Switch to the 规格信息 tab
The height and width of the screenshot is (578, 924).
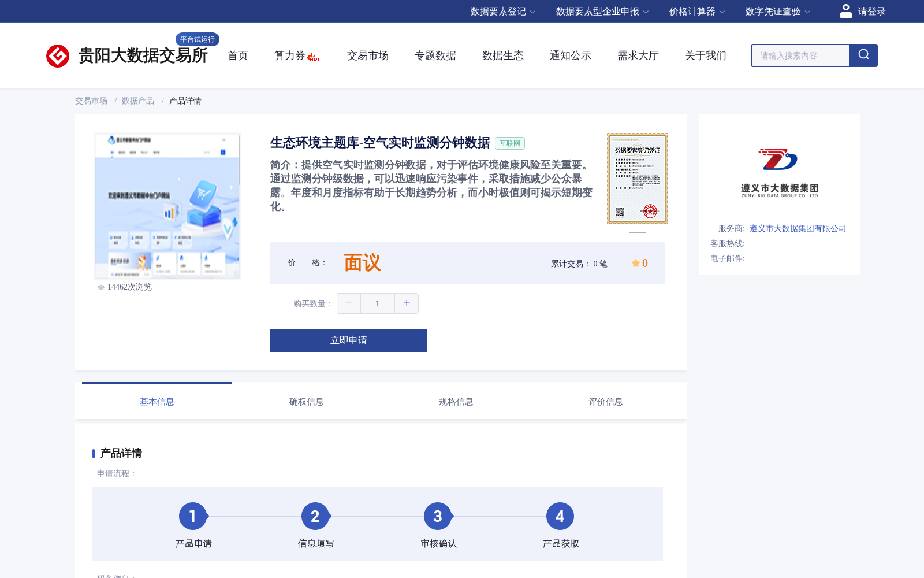456,402
